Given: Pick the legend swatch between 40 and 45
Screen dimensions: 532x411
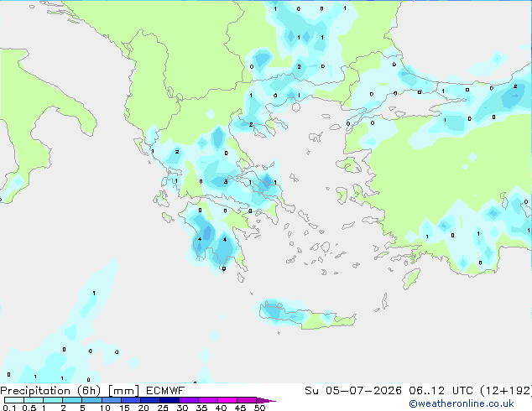Looking at the screenshot, I should tap(227, 400).
